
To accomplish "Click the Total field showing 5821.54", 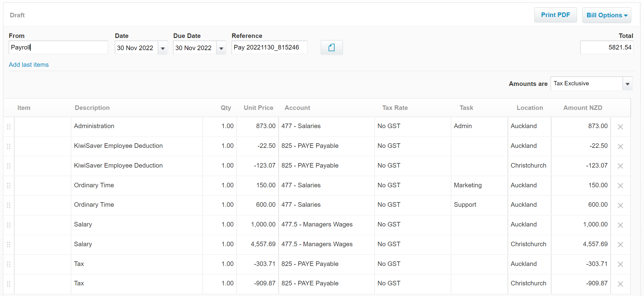I will click(x=607, y=47).
